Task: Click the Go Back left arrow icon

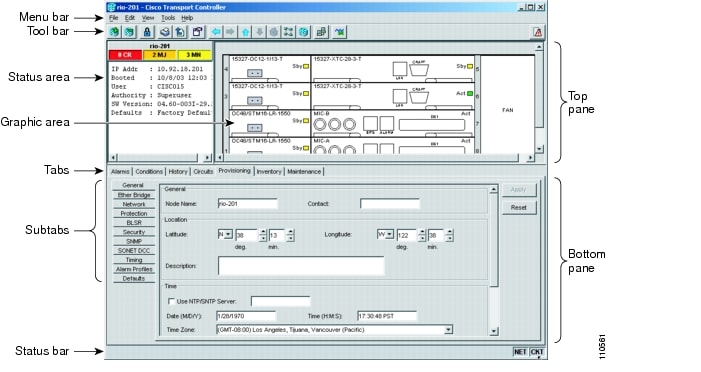Action: pyautogui.click(x=216, y=32)
